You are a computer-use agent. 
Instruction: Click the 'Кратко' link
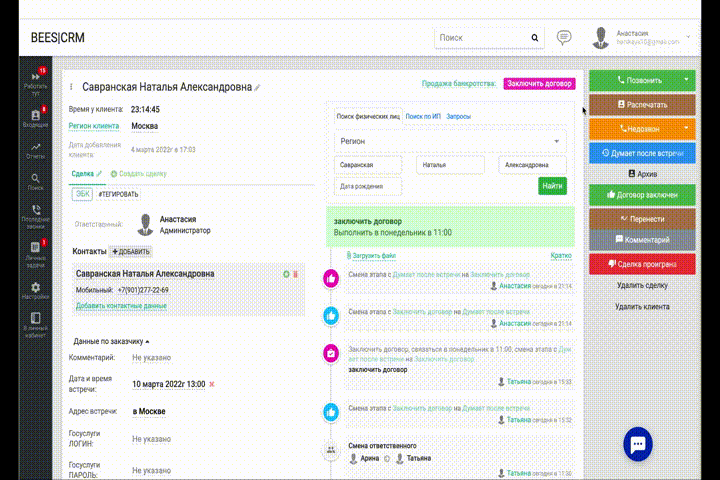click(561, 255)
